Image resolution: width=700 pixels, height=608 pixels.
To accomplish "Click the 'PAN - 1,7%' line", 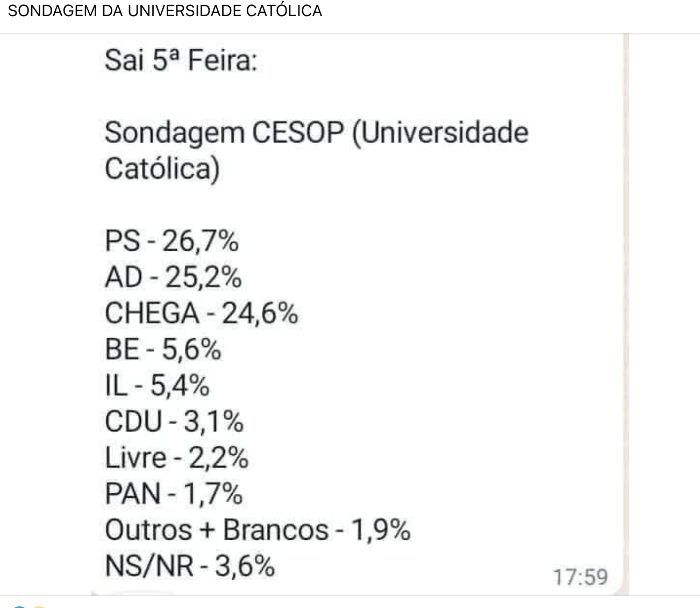I will point(174,494).
